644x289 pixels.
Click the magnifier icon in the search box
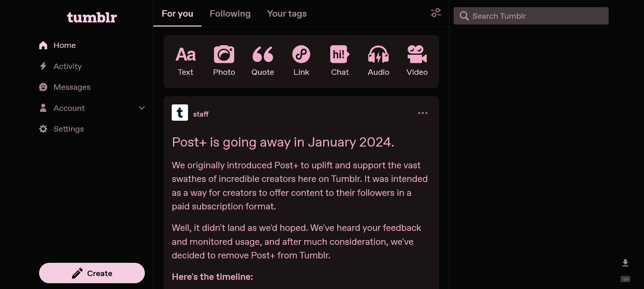(x=464, y=16)
